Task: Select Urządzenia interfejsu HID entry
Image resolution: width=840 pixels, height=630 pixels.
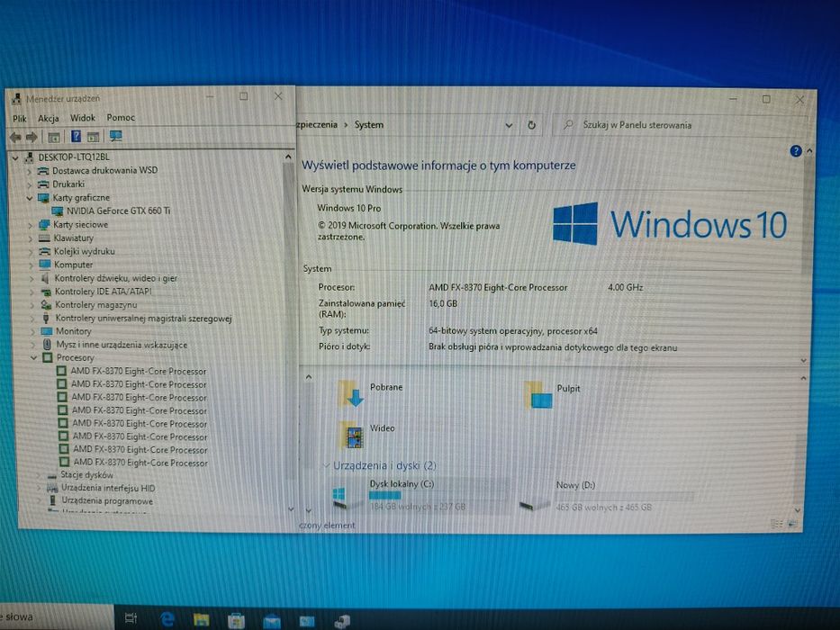Action: click(x=108, y=488)
